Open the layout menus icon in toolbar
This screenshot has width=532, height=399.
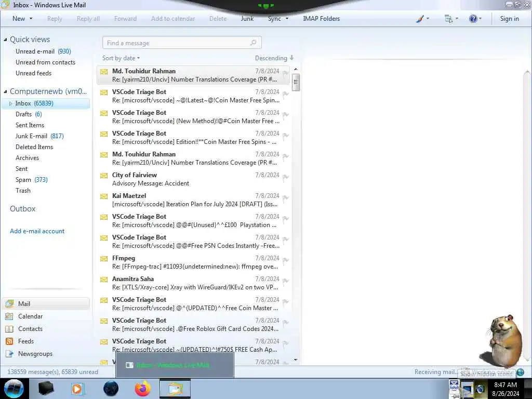448,19
